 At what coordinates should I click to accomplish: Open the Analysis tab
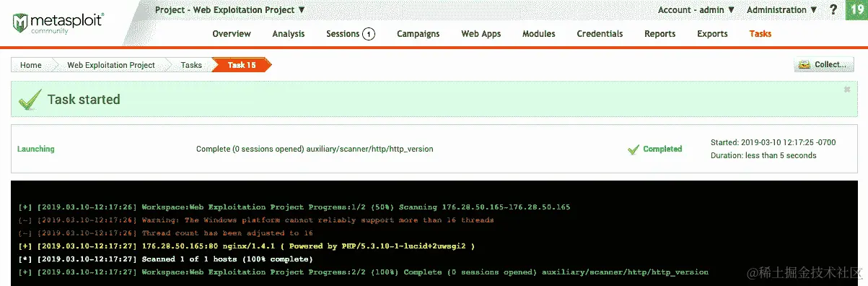point(289,34)
